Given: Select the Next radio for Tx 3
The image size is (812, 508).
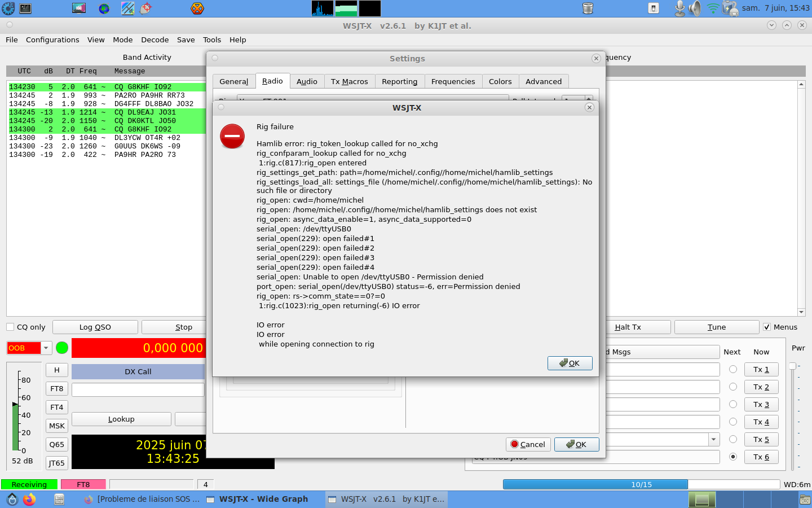Looking at the screenshot, I should [x=733, y=404].
